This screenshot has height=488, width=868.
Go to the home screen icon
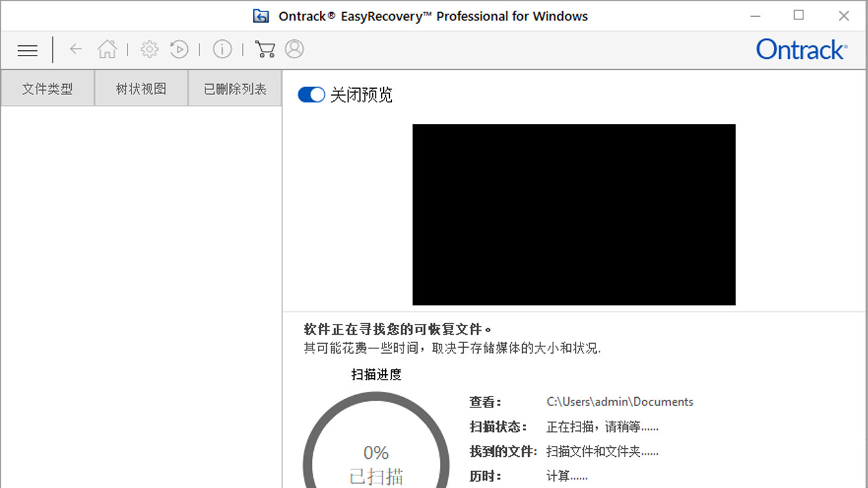point(107,49)
